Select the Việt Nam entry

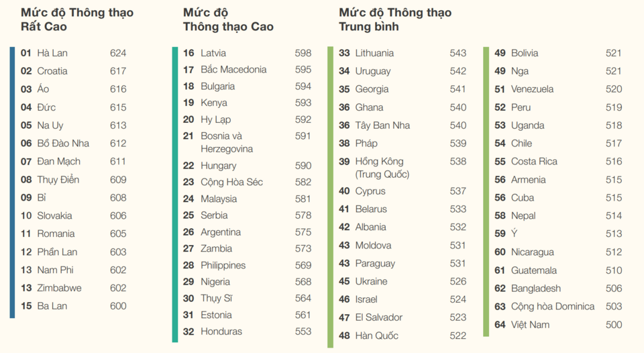click(530, 325)
